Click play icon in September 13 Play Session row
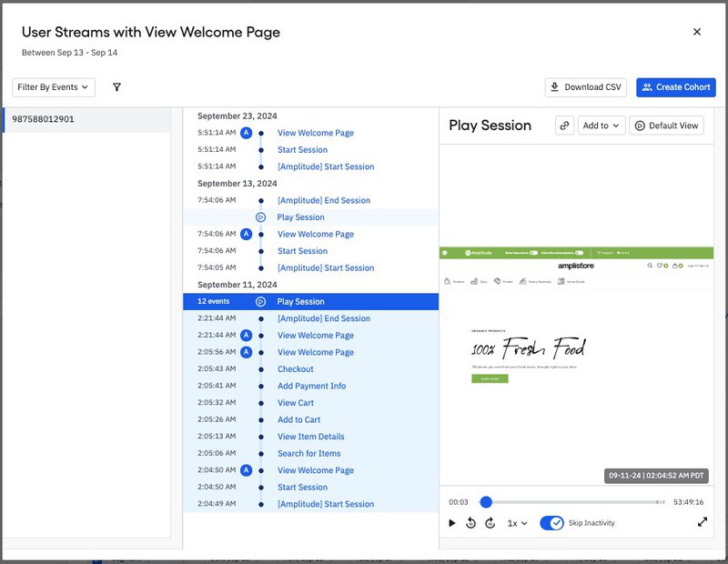The image size is (728, 564). [261, 217]
